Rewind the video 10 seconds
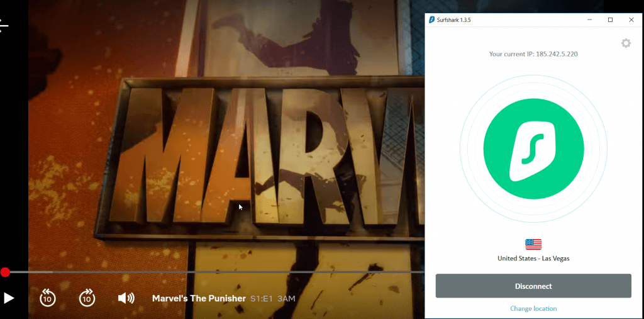Image resolution: width=644 pixels, height=319 pixels. pos(48,298)
